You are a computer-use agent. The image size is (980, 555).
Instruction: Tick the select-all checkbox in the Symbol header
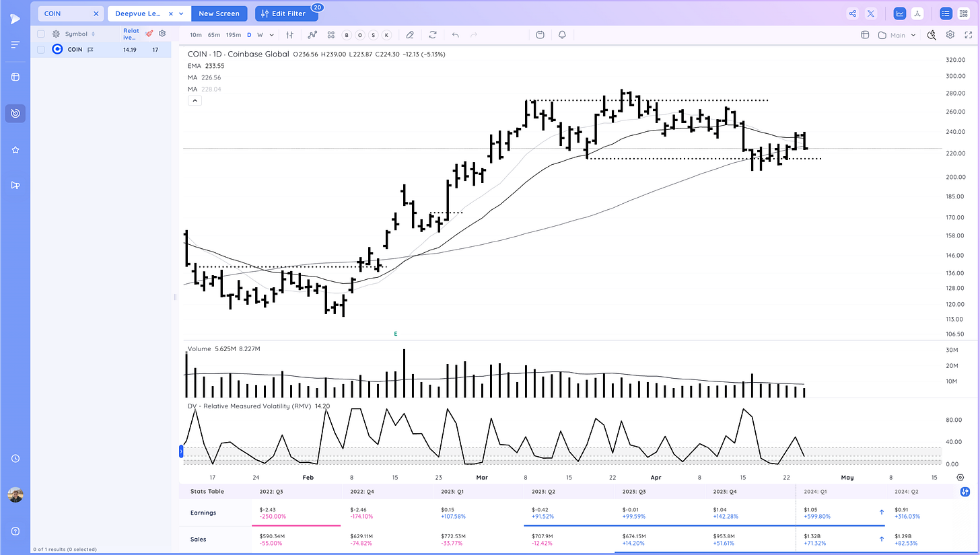[41, 34]
